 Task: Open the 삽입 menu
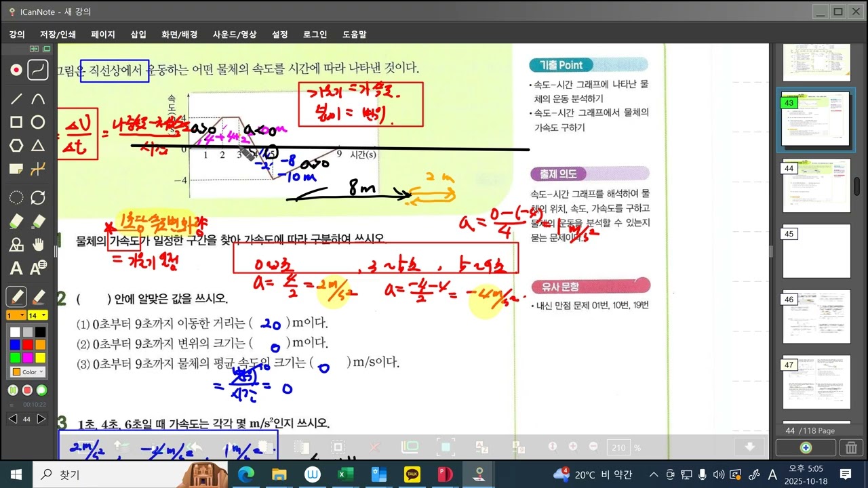click(138, 35)
